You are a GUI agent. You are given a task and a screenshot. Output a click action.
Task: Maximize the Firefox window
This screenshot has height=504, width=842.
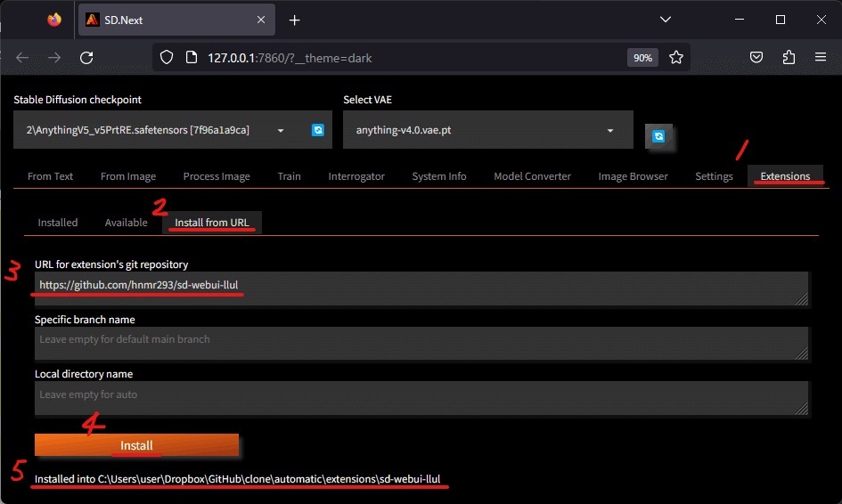(781, 20)
